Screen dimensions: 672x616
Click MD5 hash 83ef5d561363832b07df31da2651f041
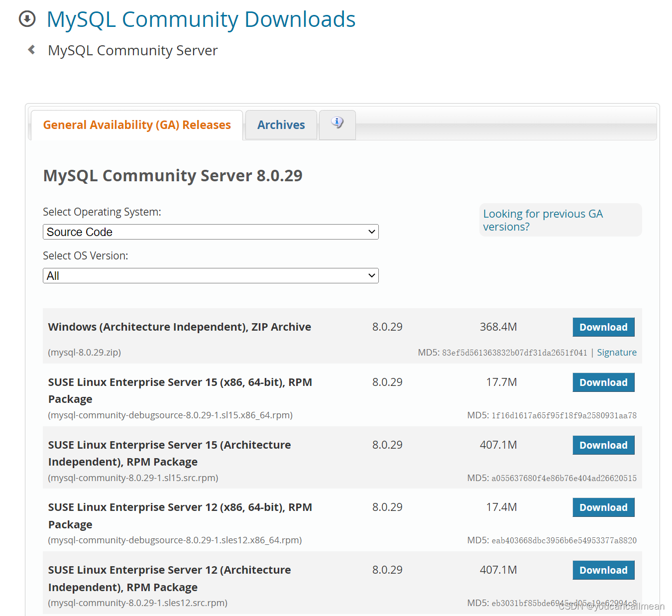click(x=515, y=353)
